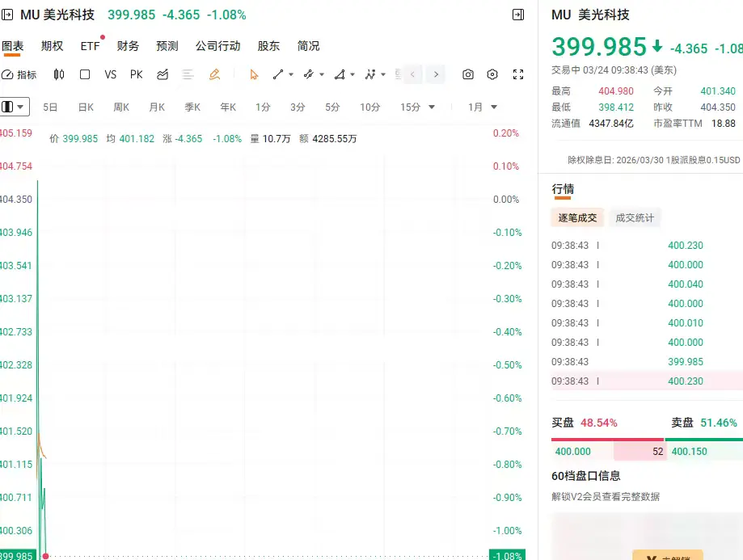Click the bid price 400.000
Image resolution: width=743 pixels, height=560 pixels.
573,452
